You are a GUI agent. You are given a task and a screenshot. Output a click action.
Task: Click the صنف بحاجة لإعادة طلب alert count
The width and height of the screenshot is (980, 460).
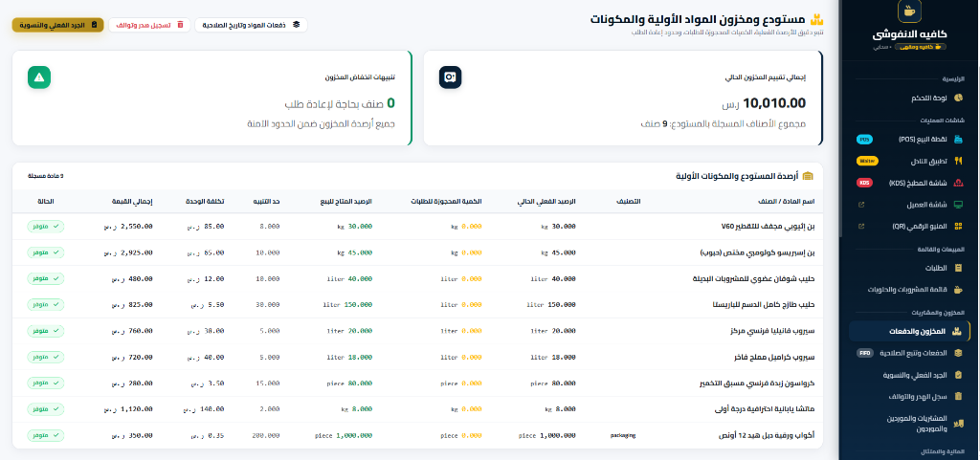pos(340,103)
